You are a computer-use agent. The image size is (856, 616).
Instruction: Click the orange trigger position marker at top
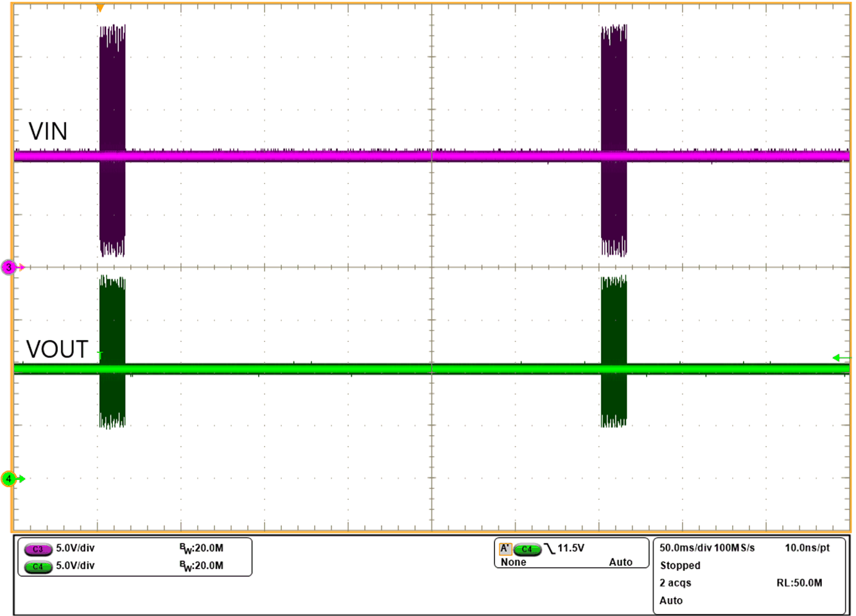click(99, 6)
